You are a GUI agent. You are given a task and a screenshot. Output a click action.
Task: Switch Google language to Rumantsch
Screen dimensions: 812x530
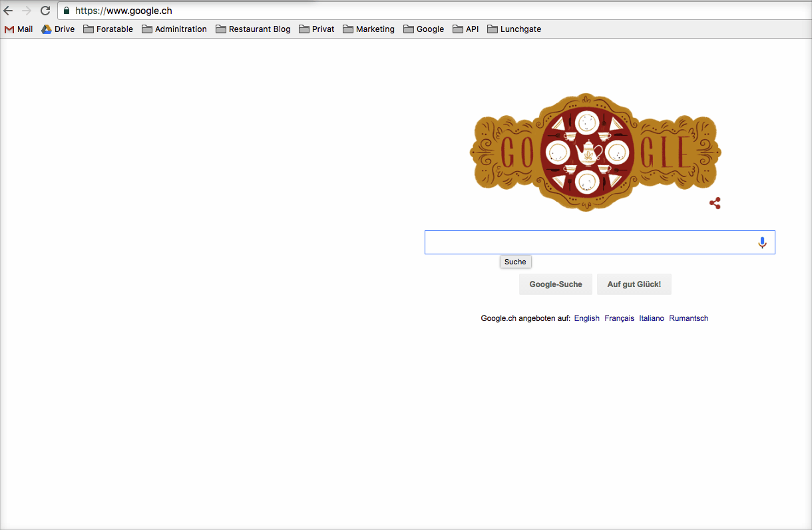coord(689,318)
